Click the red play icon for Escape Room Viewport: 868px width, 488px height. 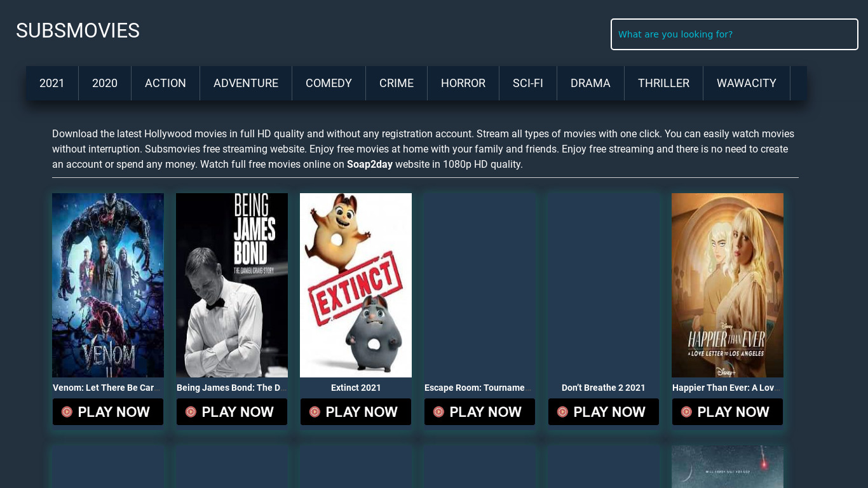point(438,412)
